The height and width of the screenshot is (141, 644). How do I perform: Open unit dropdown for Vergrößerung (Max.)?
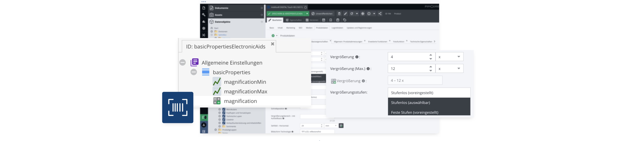pyautogui.click(x=458, y=69)
